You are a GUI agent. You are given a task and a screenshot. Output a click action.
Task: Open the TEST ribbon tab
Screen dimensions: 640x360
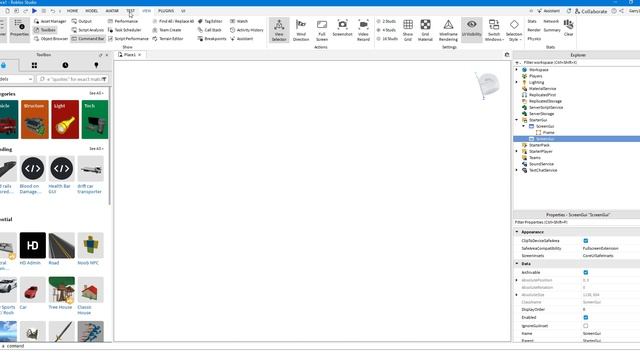130,11
